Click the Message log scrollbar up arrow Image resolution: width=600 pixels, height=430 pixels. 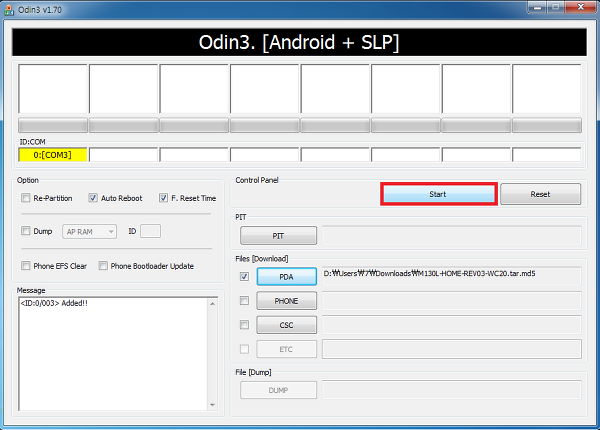tap(213, 304)
